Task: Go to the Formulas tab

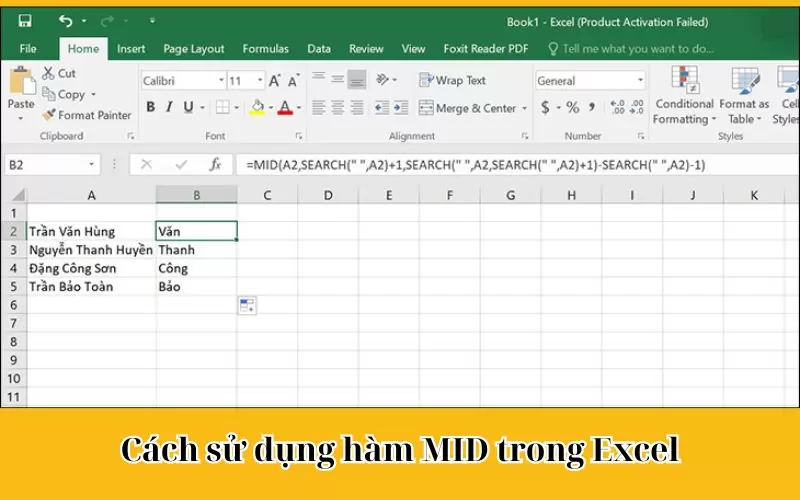Action: click(265, 49)
